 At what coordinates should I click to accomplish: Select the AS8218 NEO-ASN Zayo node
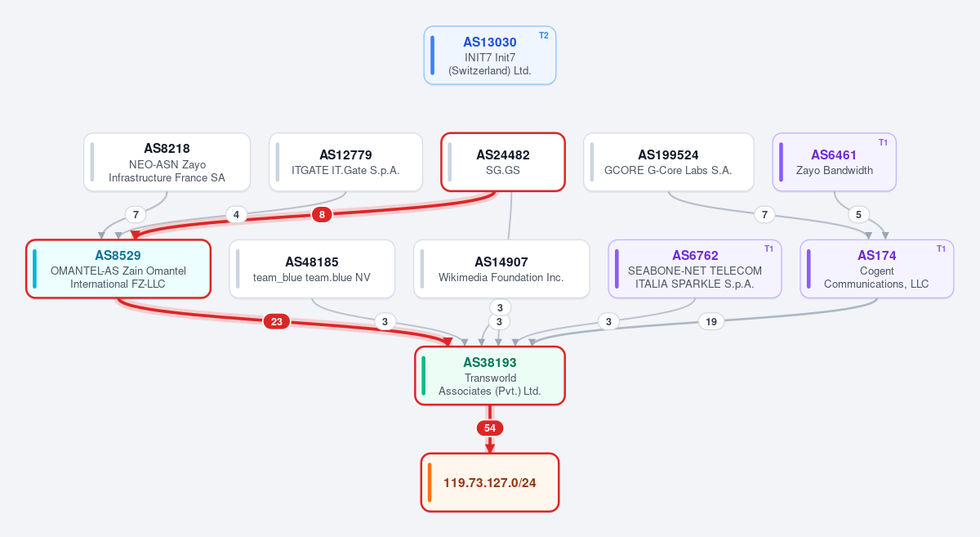click(167, 162)
